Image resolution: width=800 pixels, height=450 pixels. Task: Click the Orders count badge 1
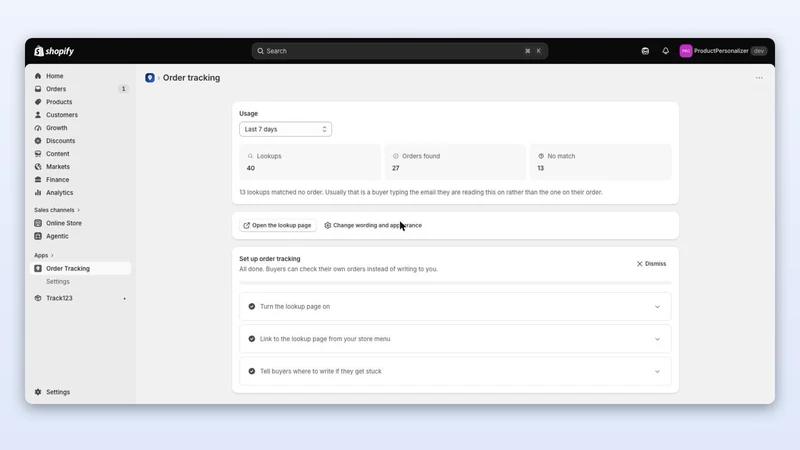[x=123, y=89]
